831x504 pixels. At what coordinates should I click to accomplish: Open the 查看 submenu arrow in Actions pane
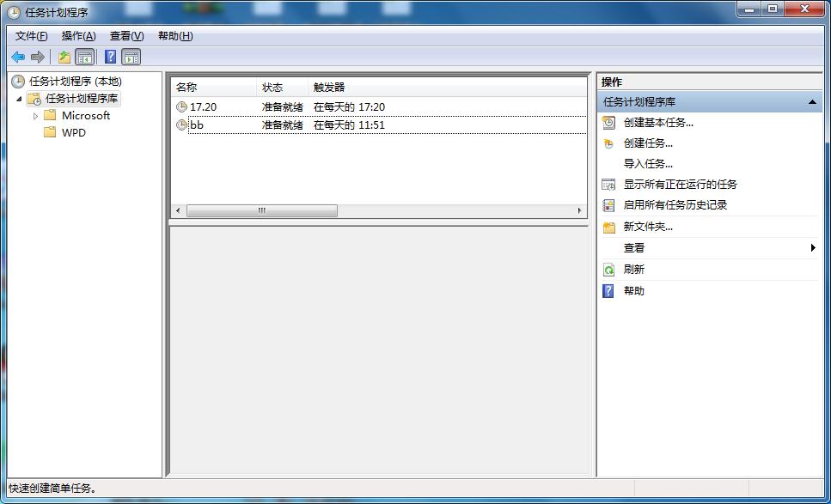pyautogui.click(x=815, y=248)
